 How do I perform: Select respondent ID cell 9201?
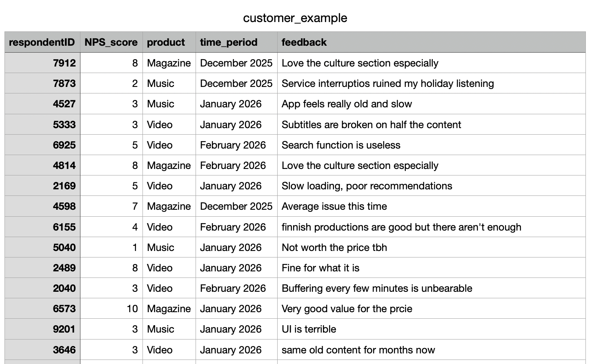[64, 329]
